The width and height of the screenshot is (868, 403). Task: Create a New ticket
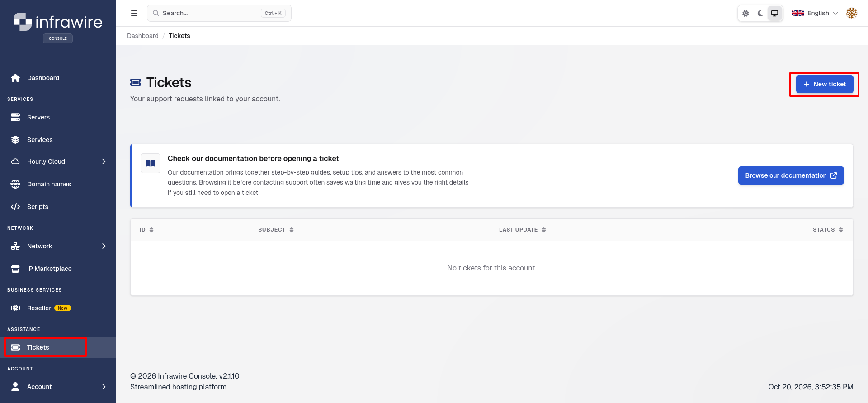point(825,84)
